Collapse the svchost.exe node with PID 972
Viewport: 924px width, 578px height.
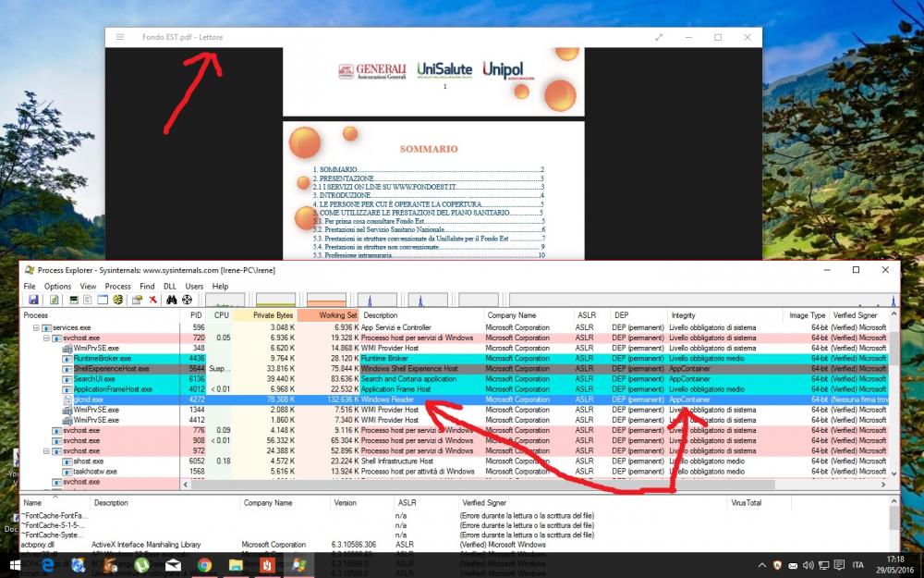coord(45,450)
